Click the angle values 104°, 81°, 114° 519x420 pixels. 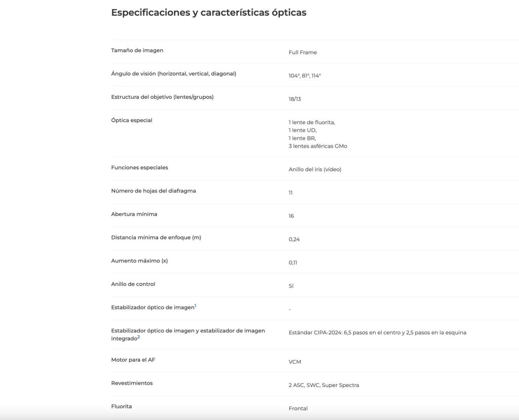tap(305, 76)
